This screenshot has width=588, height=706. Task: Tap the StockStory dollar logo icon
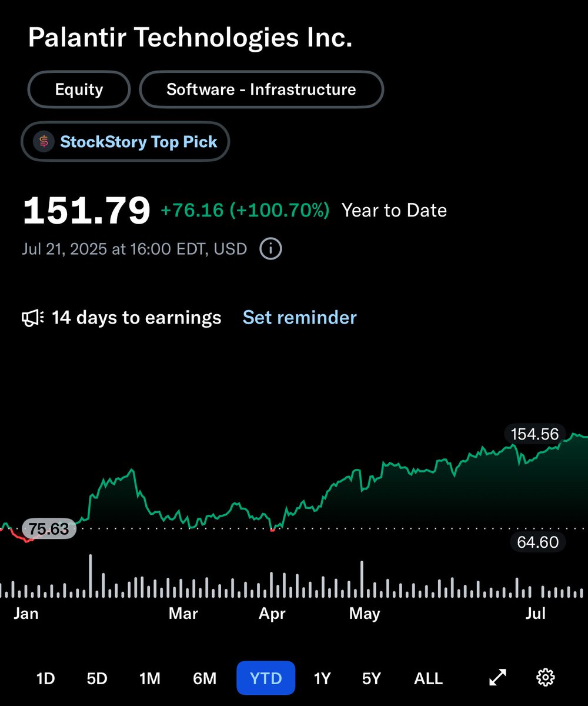pos(44,142)
